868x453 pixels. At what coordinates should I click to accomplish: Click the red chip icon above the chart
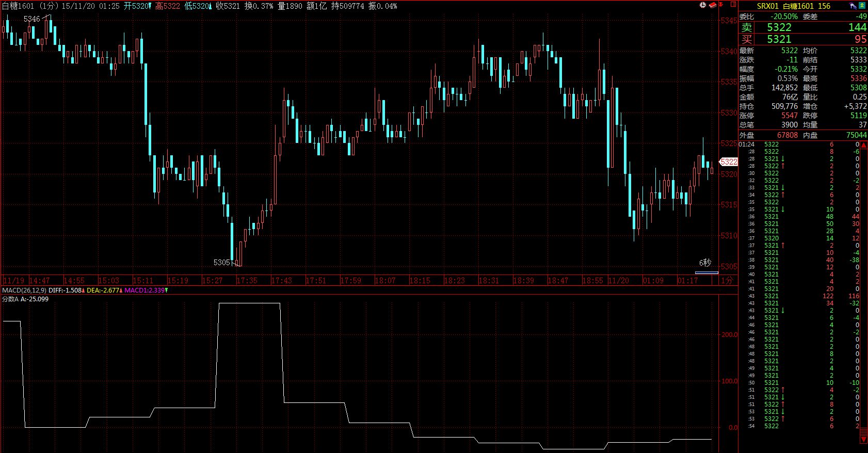[x=713, y=5]
